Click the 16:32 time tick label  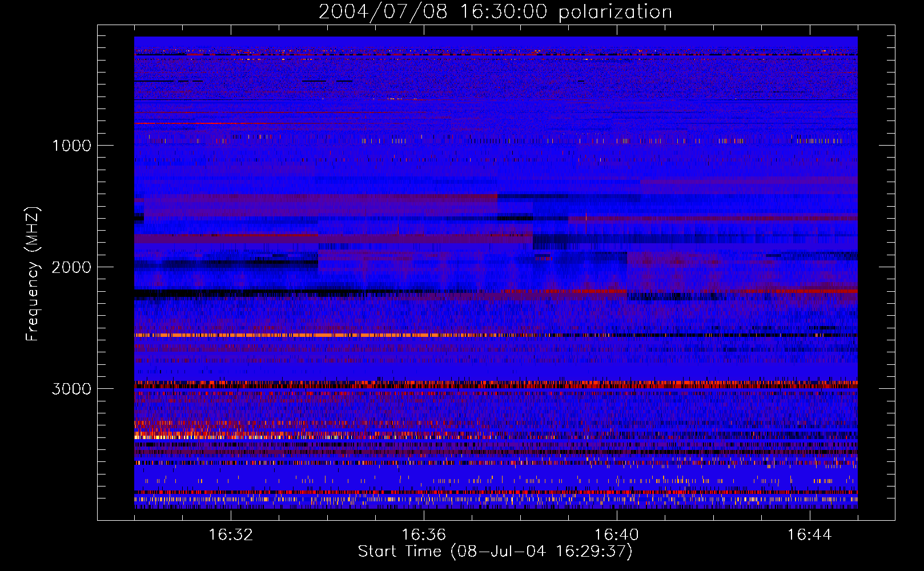tap(231, 535)
